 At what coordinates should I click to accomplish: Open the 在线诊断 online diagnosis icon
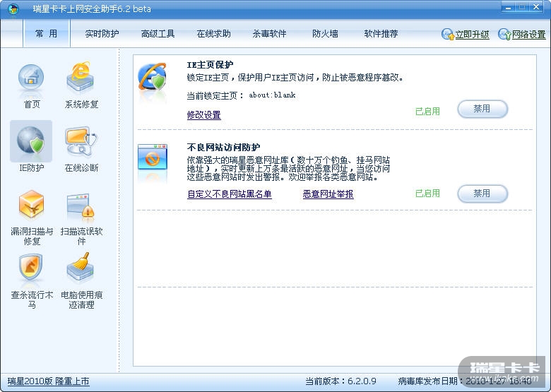coord(81,141)
